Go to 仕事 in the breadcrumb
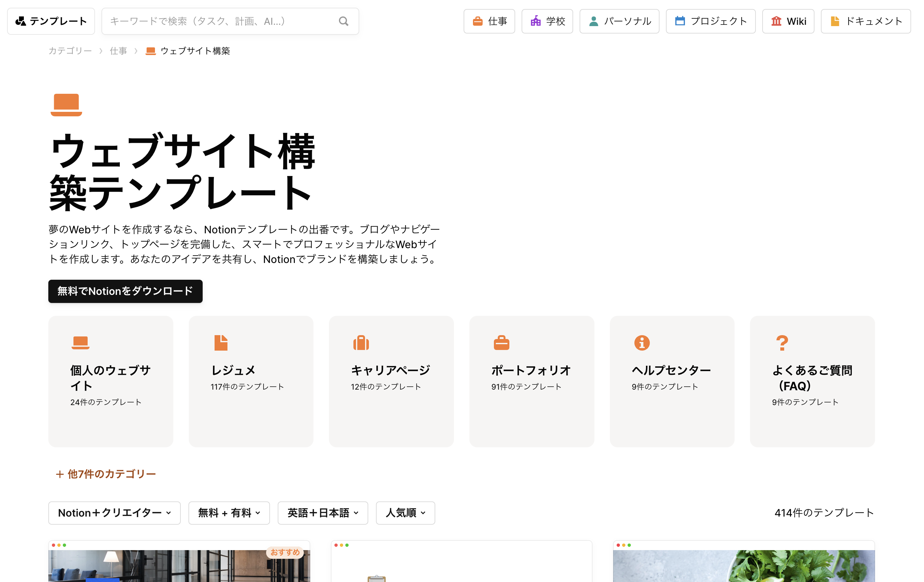The image size is (924, 582). coord(118,51)
